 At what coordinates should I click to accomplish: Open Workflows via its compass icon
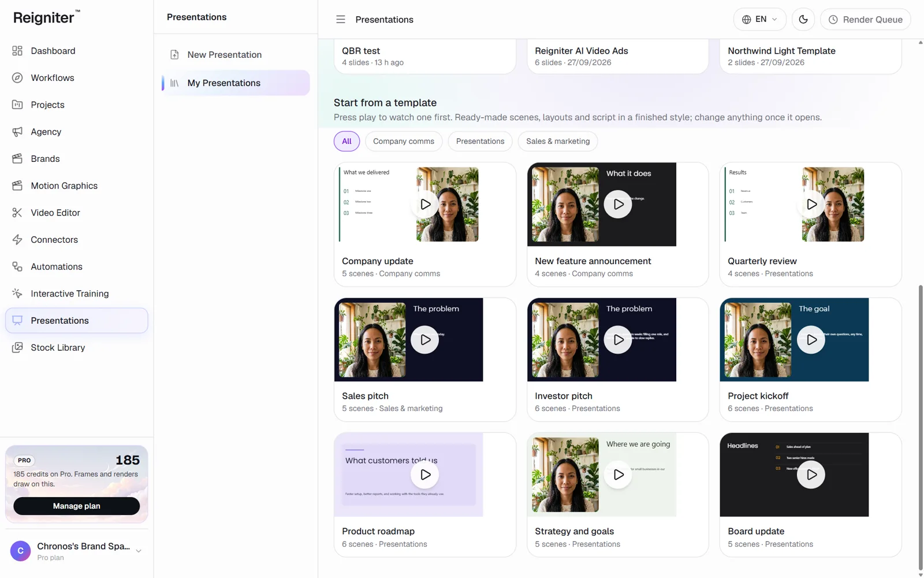[x=17, y=78]
